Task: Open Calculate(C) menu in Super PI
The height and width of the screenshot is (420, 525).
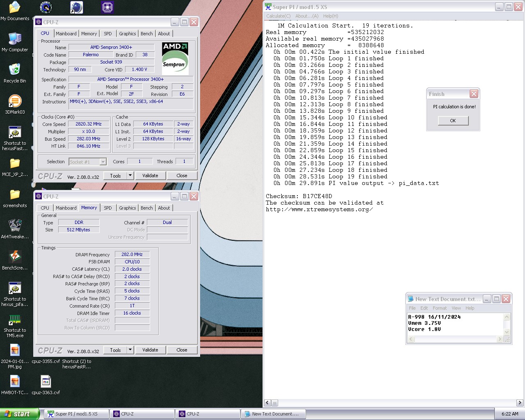Action: tap(278, 16)
